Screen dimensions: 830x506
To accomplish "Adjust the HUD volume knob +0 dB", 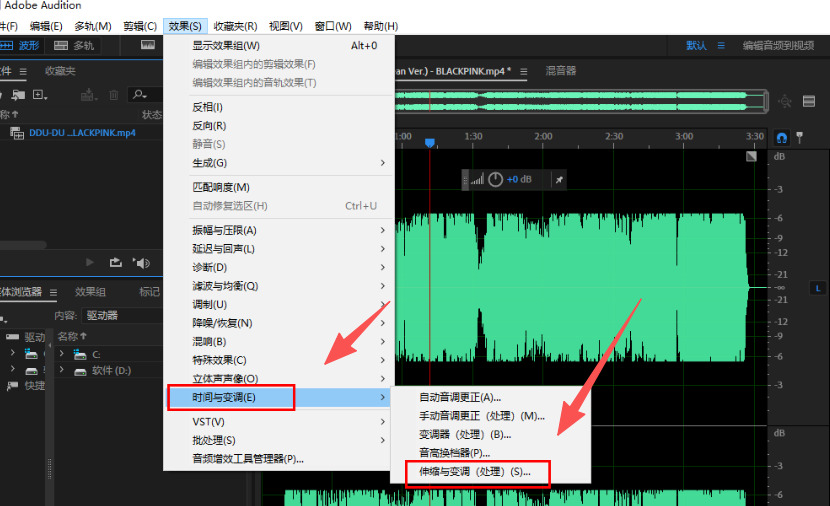I will coord(495,179).
